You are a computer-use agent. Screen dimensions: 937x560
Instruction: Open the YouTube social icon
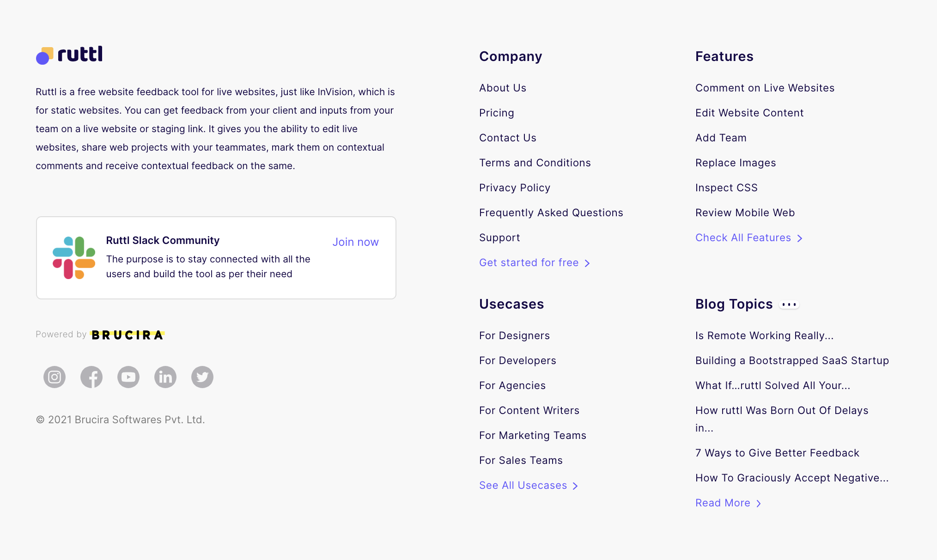(x=128, y=377)
